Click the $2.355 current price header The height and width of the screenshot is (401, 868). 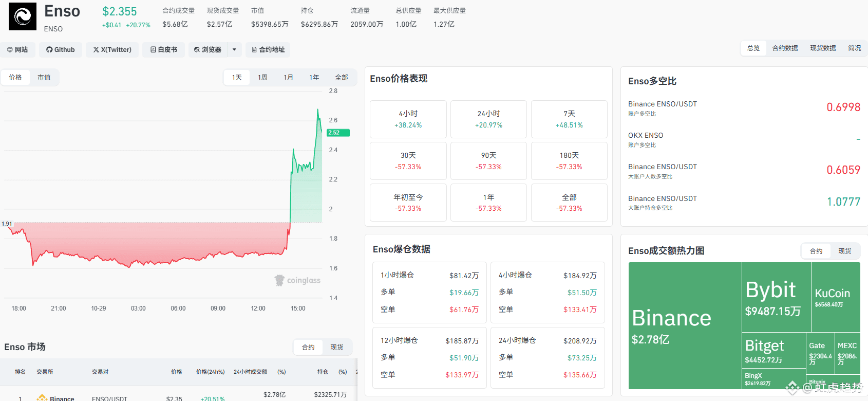click(x=119, y=11)
